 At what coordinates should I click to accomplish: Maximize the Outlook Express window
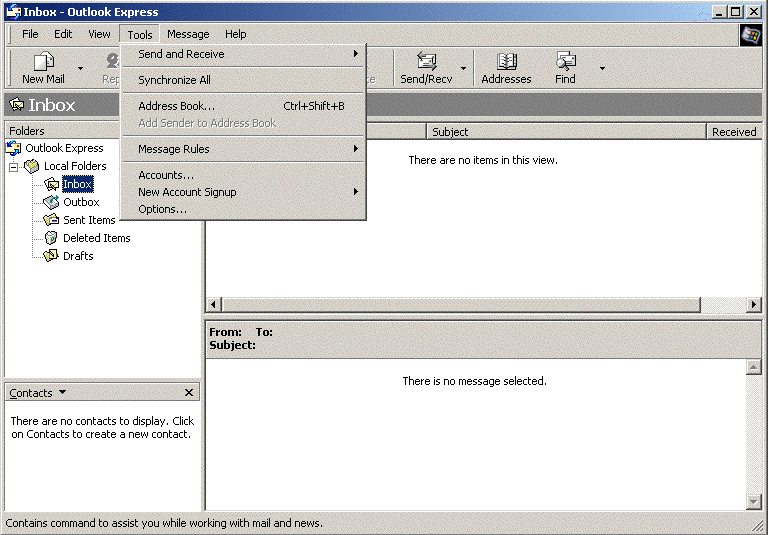point(736,12)
